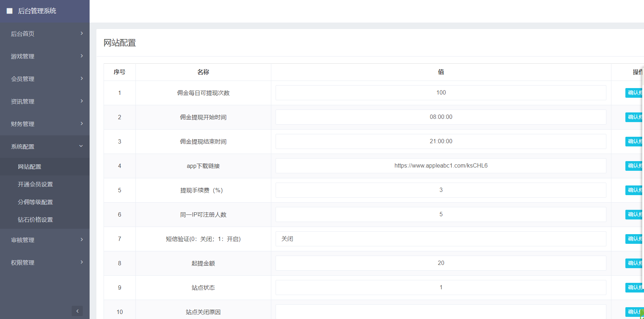The height and width of the screenshot is (319, 644).
Task: Confirm change for 佣金提现开始时间 row
Action: pyautogui.click(x=634, y=117)
